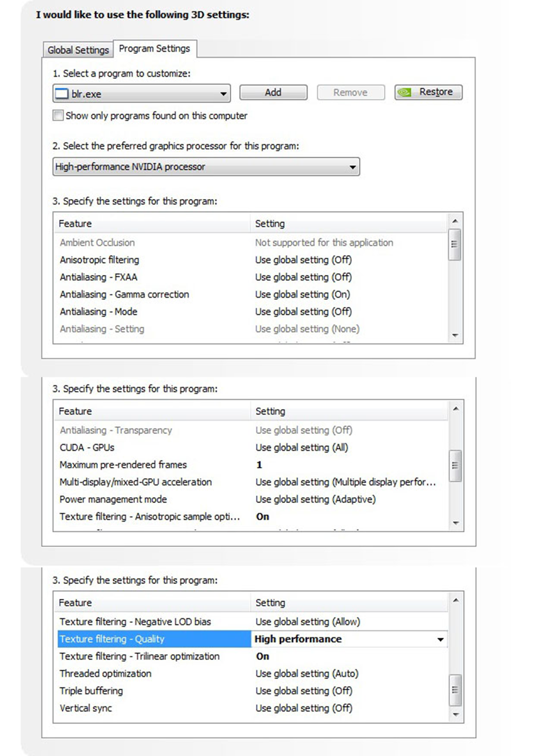Select the Program Settings tab
The height and width of the screenshot is (756, 534).
[154, 48]
